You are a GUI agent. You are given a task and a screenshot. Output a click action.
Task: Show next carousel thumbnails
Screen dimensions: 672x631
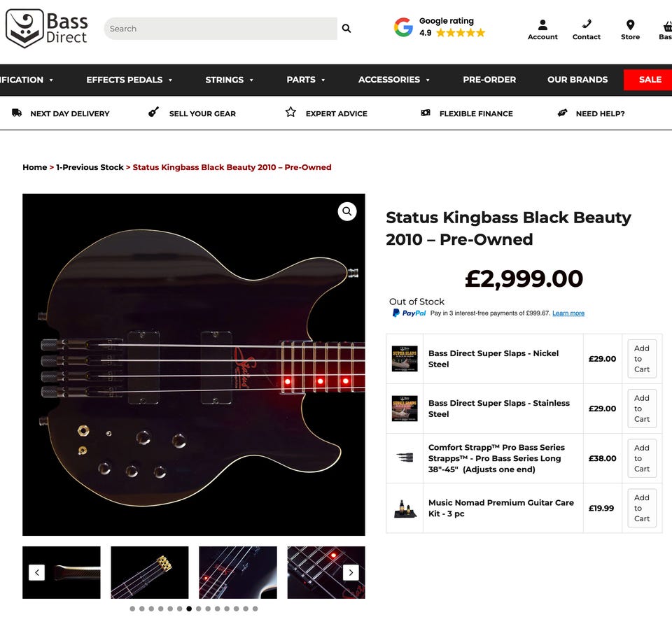[351, 573]
